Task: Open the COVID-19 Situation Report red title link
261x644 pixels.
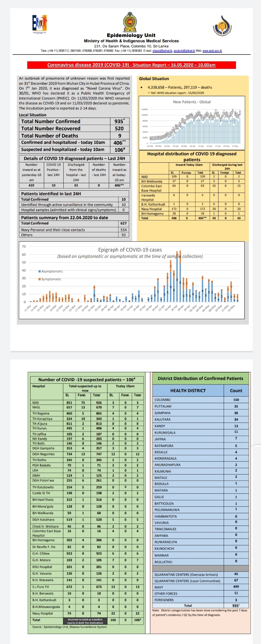Action: tap(131, 65)
